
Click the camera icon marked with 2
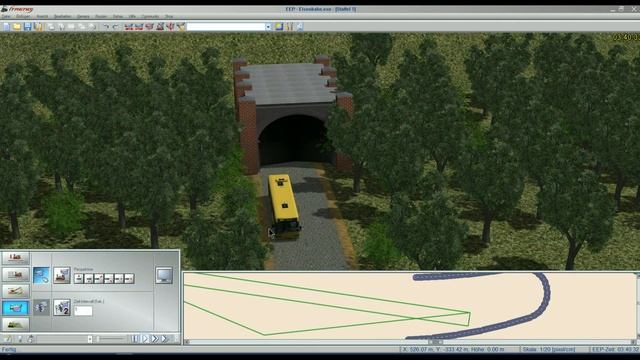[62, 307]
